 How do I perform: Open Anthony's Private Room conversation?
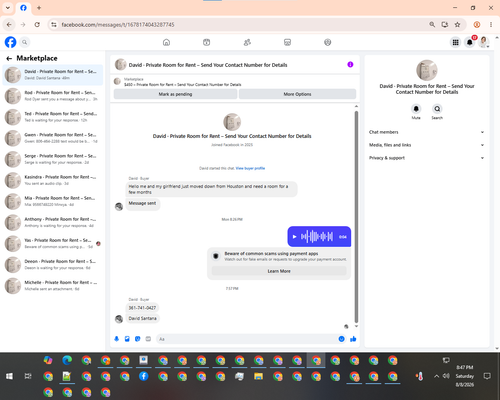click(53, 222)
